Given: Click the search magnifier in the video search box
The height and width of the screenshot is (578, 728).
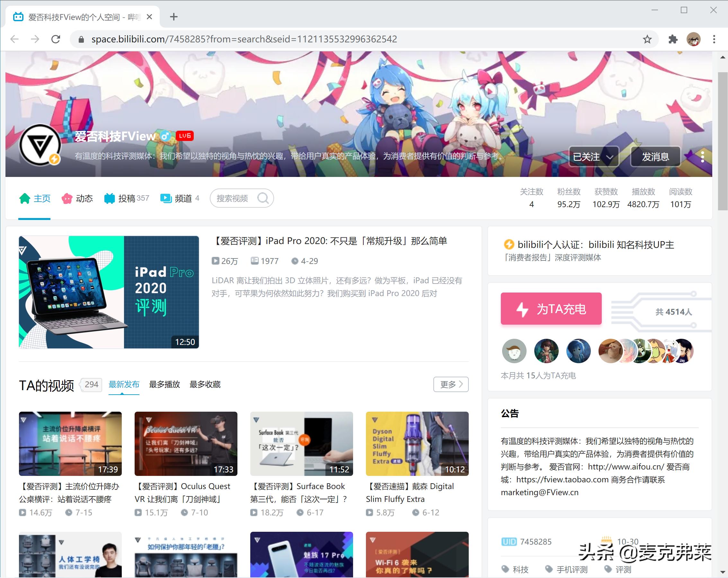Looking at the screenshot, I should pos(263,198).
